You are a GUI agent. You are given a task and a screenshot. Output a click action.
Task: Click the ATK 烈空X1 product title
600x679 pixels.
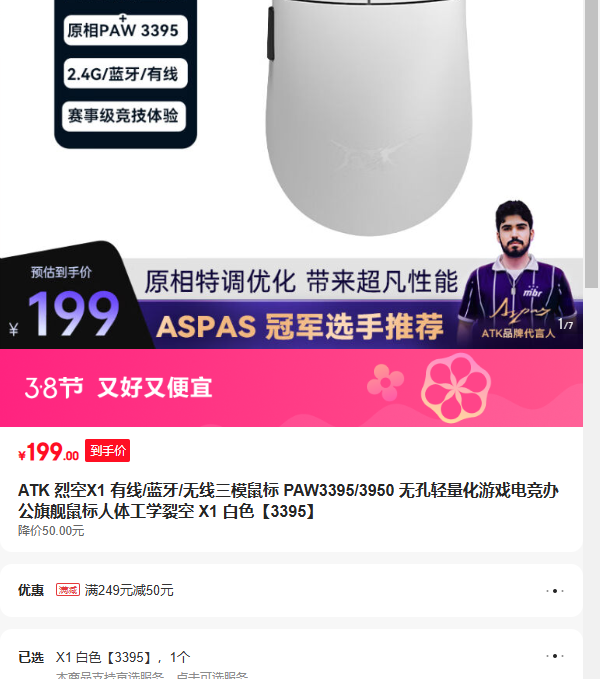288,501
